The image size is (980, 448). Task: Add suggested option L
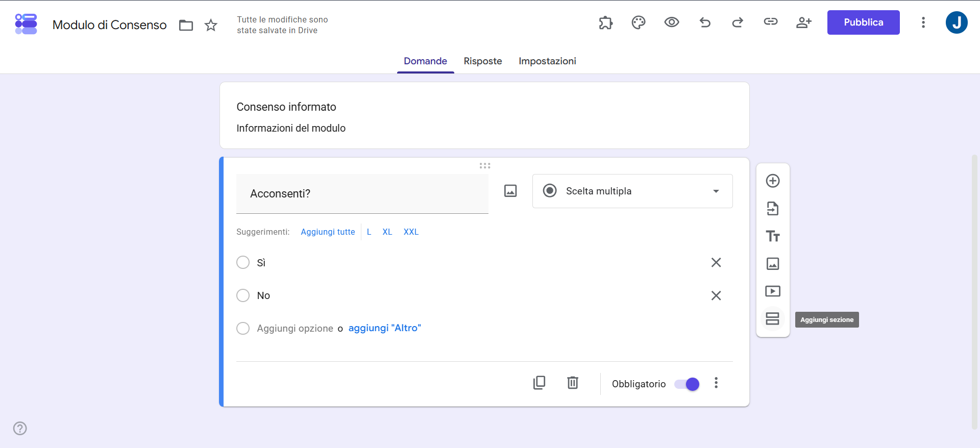[369, 232]
